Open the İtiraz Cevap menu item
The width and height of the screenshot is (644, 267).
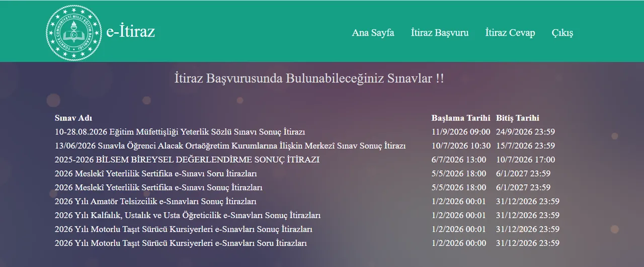pyautogui.click(x=510, y=33)
